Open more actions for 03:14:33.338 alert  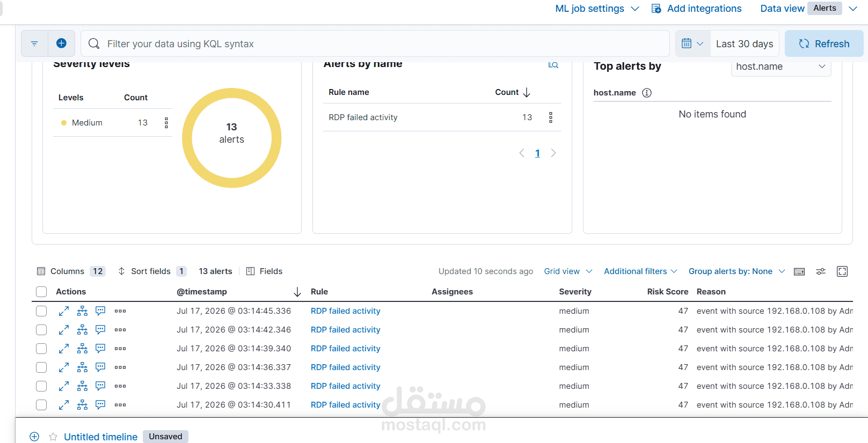point(120,386)
